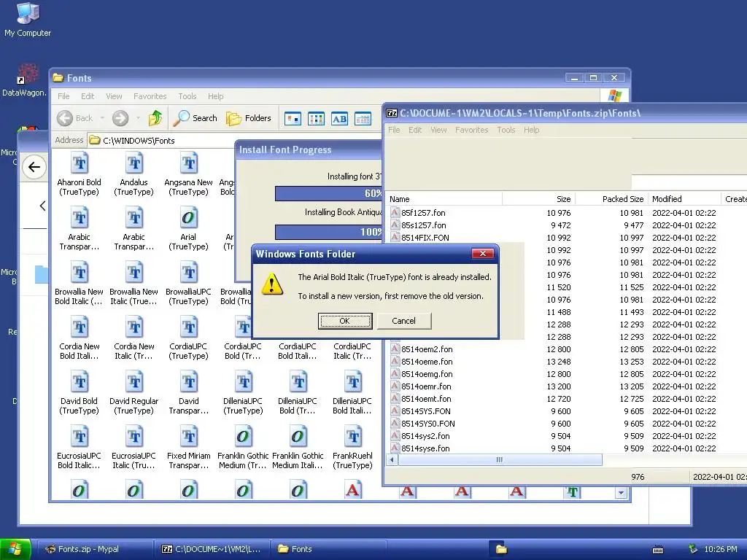The height and width of the screenshot is (560, 747).
Task: Open the Forward history dropdown arrow
Action: point(138,118)
